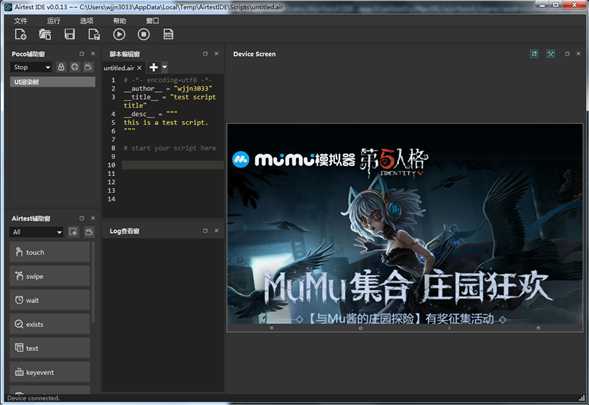
Task: Click the __author__ line in the script
Action: [x=168, y=89]
